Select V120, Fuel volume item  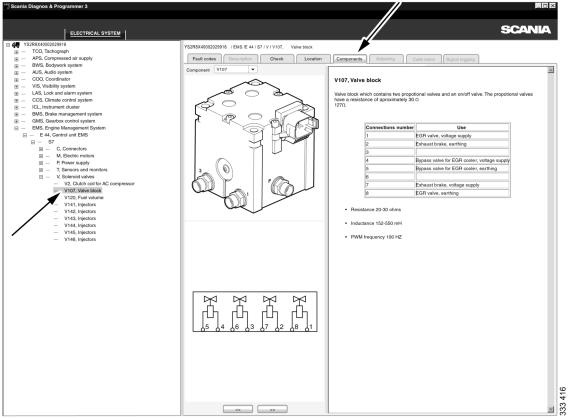pos(84,197)
